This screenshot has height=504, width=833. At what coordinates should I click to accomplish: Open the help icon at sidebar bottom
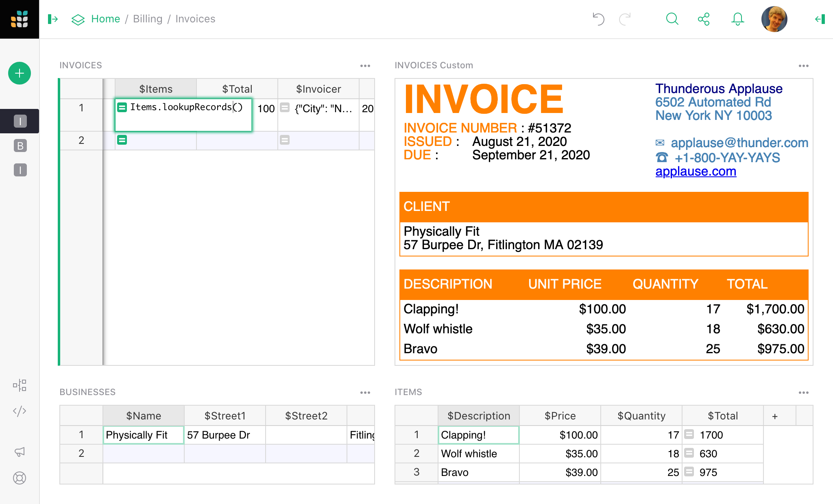coord(19,478)
